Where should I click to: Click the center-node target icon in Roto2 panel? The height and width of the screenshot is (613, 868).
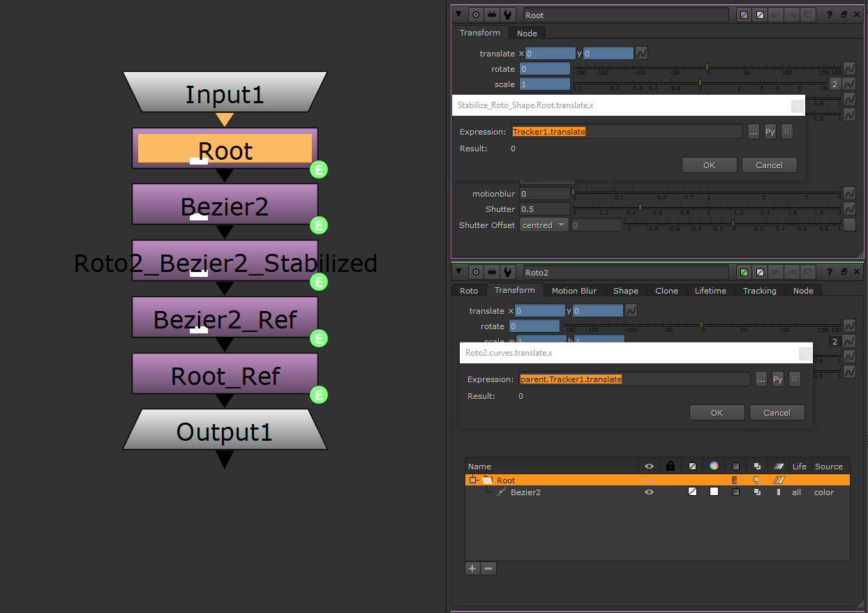pos(476,272)
